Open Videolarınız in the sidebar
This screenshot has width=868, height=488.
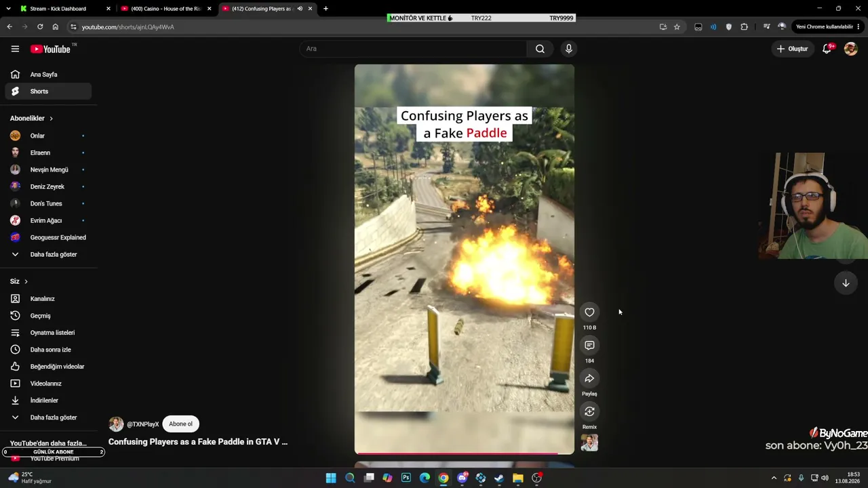click(x=47, y=384)
